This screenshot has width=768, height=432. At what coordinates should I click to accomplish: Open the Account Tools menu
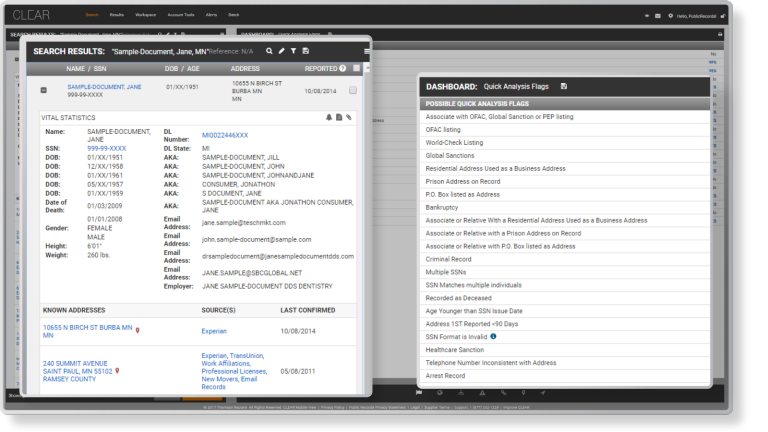[179, 16]
